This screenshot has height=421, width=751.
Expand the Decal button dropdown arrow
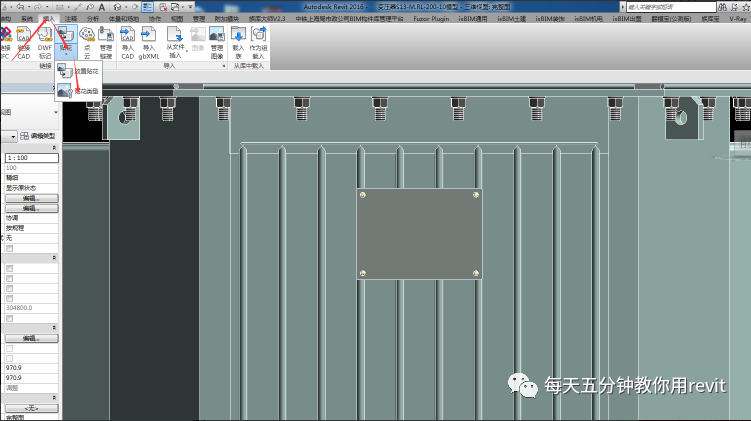pos(66,55)
